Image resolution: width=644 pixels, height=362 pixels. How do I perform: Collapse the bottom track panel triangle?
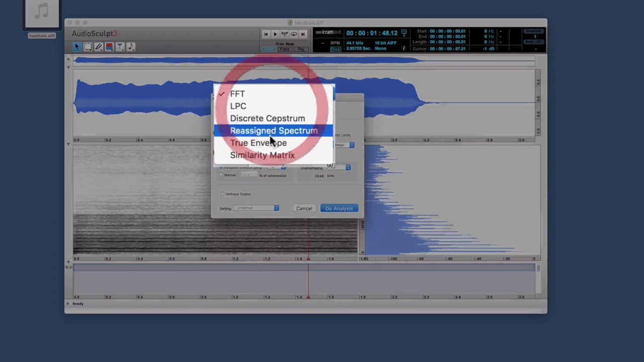point(68,262)
